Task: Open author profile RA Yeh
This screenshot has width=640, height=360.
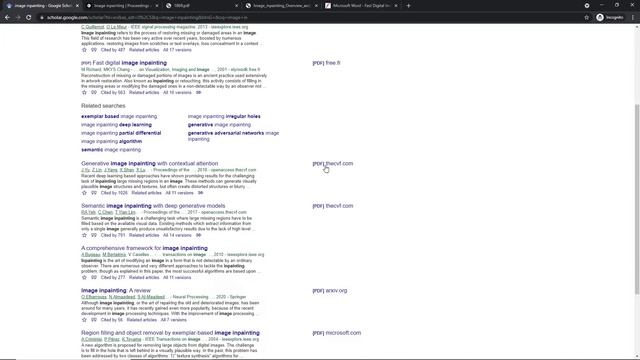Action: (88, 212)
